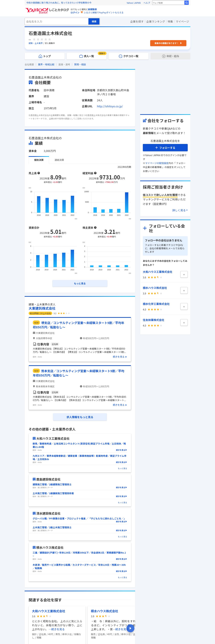Open 企業を探す in top navigation
The height and width of the screenshot is (644, 215).
click(x=137, y=22)
